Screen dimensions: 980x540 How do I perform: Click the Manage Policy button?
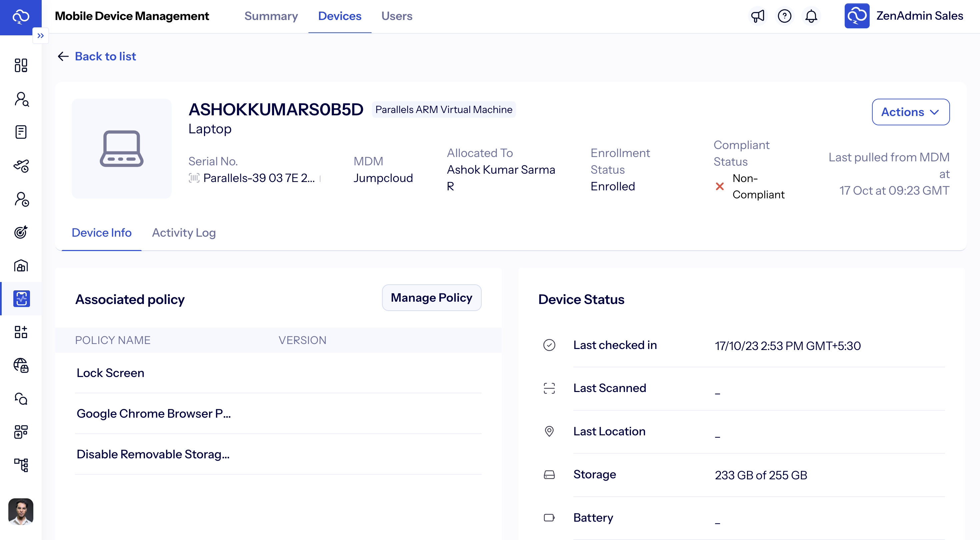tap(431, 298)
